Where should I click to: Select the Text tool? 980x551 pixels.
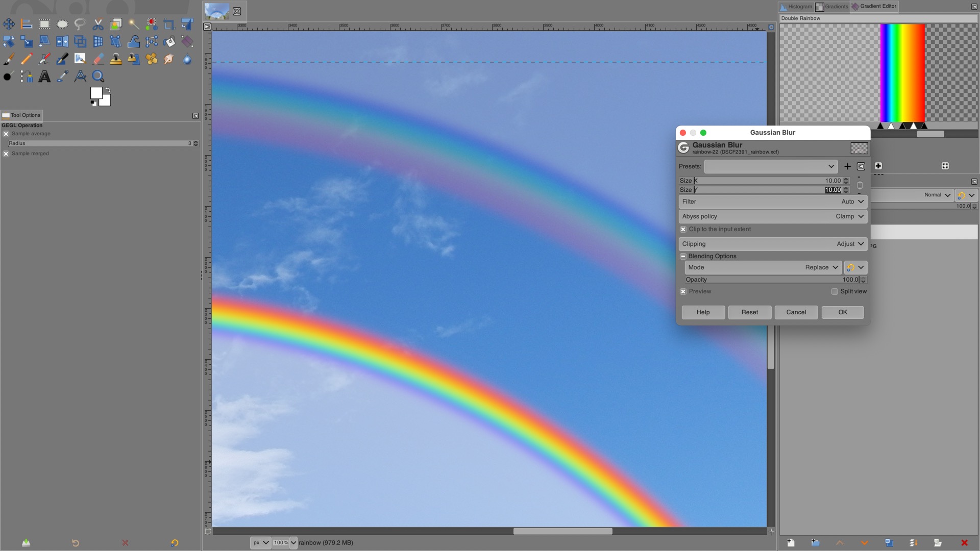tap(44, 77)
